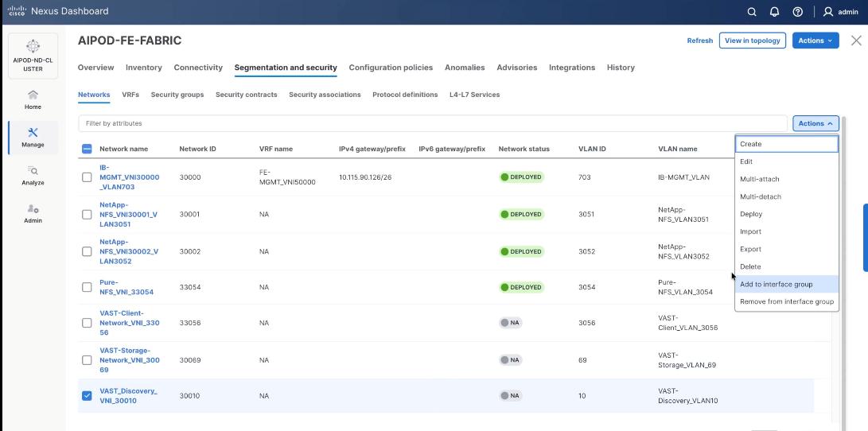Open NetApp-NFS_VNI30001_VLAN3051 network link
Screen dimensions: 868x431
129,214
